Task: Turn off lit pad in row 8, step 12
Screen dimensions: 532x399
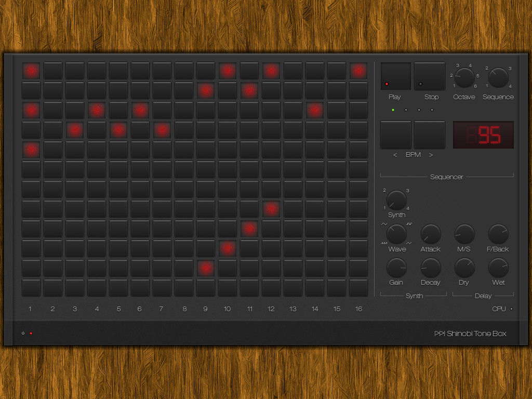Action: pos(271,209)
